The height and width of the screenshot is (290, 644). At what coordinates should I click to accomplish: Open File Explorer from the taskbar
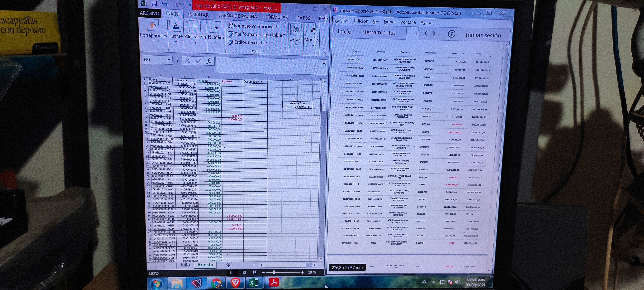(x=177, y=284)
